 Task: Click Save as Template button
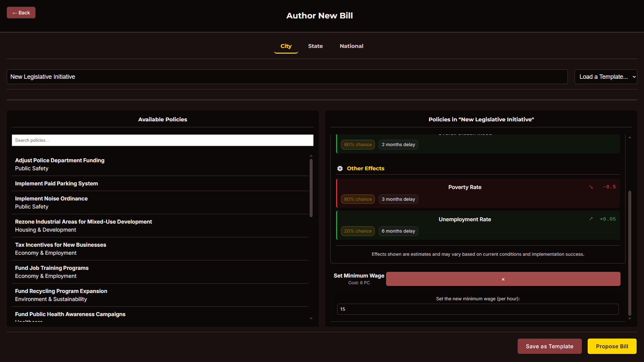[x=549, y=346]
